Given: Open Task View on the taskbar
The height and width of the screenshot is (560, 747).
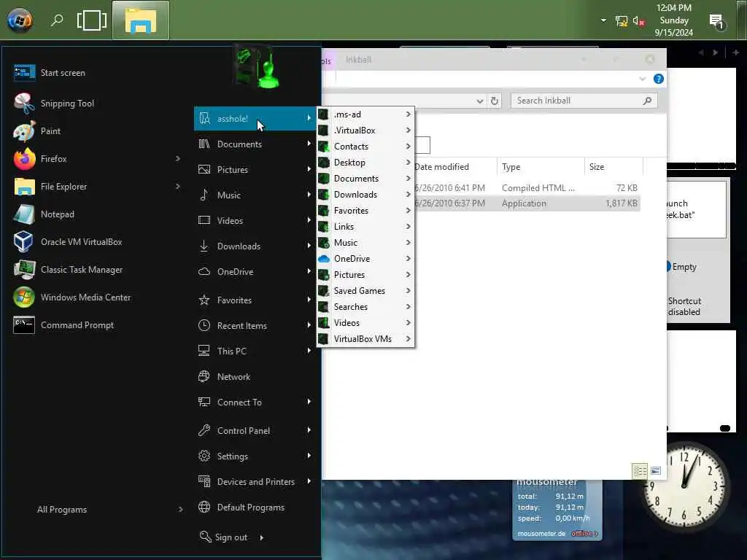Looking at the screenshot, I should tap(91, 20).
